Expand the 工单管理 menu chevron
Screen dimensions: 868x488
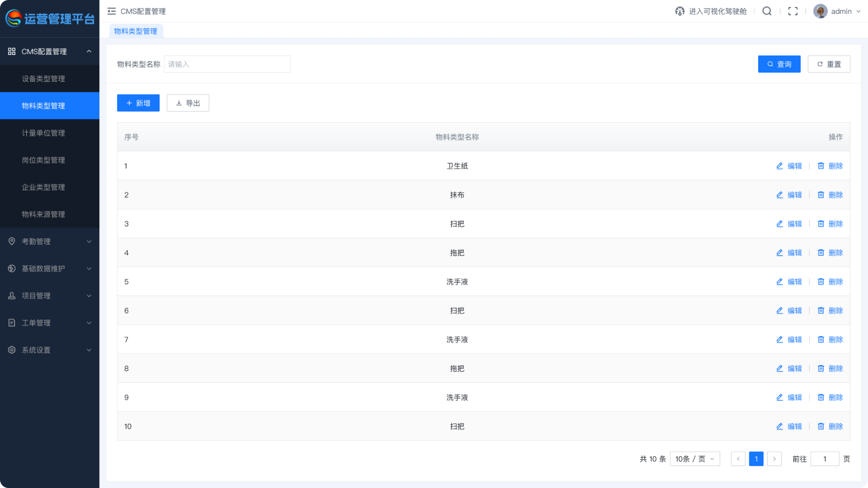(89, 323)
